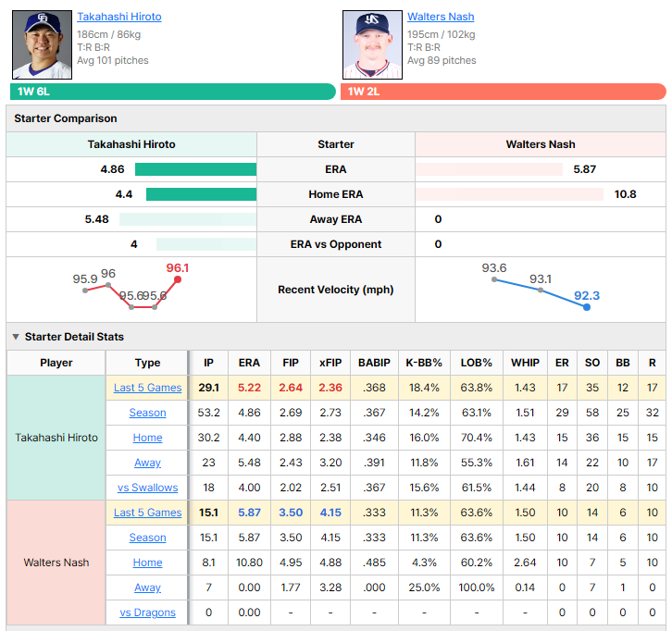Open the vs Swallows stats link
Screen dimensions: 672x631
pyautogui.click(x=147, y=488)
